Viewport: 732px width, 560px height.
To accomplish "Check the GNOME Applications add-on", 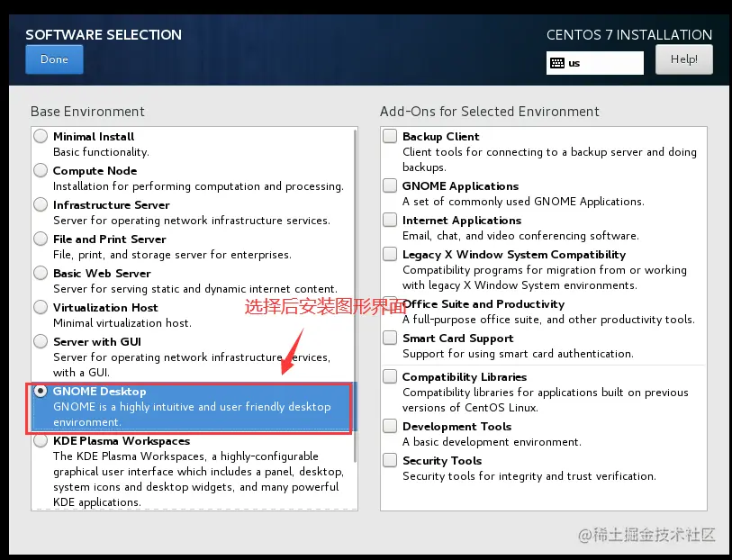I will (390, 185).
